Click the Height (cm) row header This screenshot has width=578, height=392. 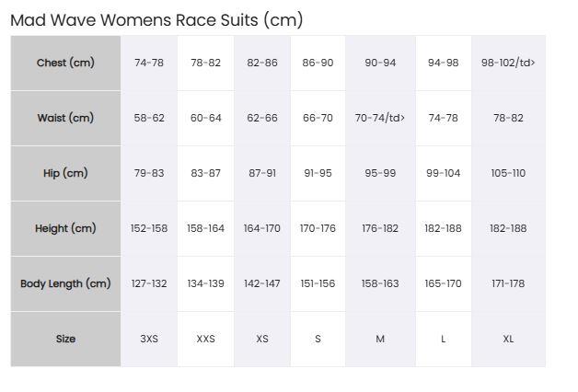65,229
